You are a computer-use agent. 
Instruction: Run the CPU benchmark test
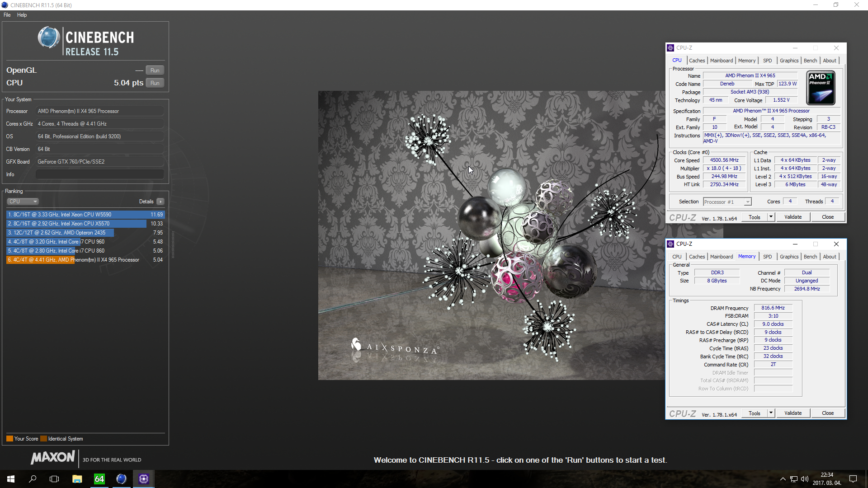[x=155, y=83]
